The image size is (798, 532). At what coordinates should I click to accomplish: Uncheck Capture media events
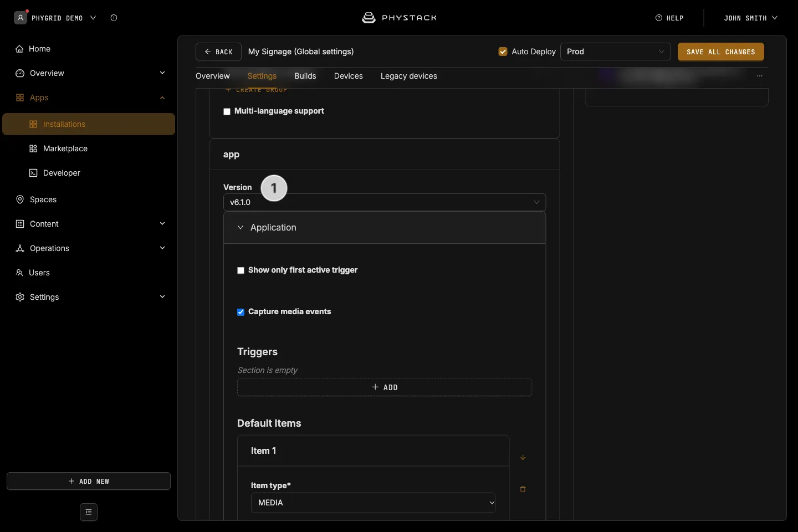click(x=241, y=312)
